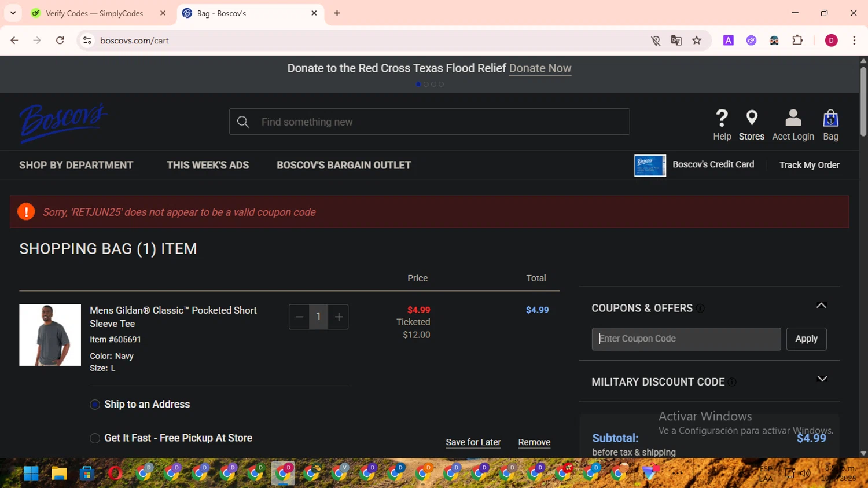Open Microsoft Store from taskbar
868x488 pixels.
click(x=87, y=474)
